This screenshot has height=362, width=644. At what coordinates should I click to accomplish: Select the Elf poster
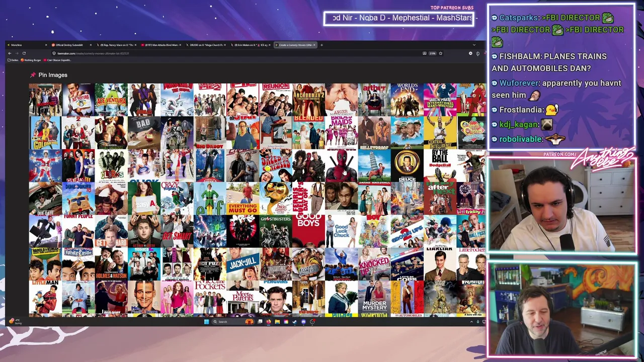click(210, 199)
